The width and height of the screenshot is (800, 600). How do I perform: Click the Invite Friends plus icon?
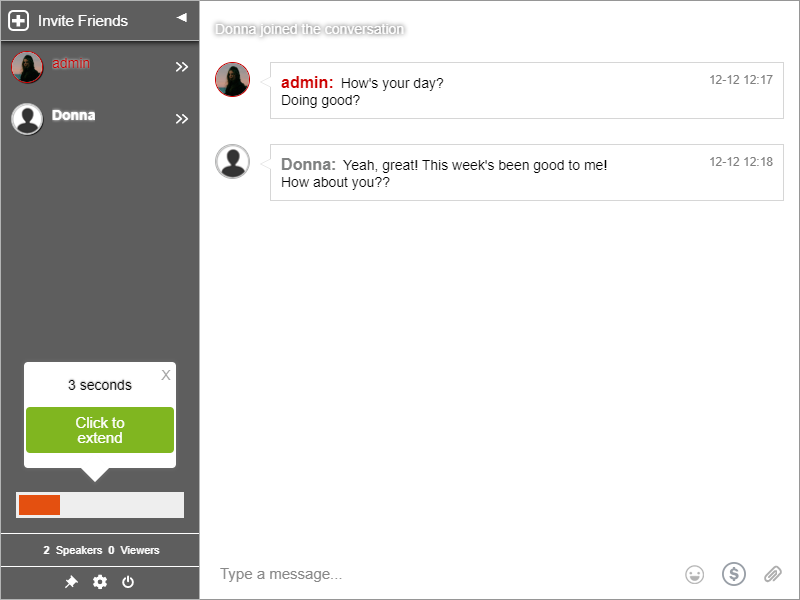pos(18,20)
